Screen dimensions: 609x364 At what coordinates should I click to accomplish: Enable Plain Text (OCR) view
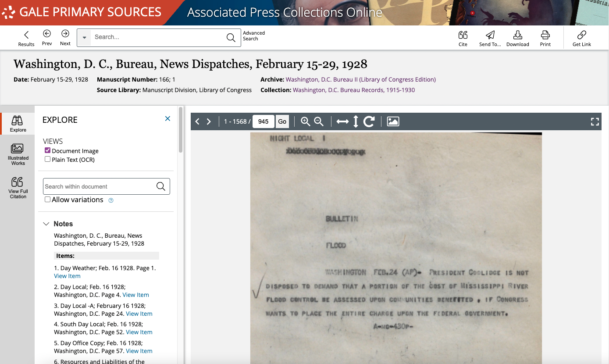[x=47, y=159]
